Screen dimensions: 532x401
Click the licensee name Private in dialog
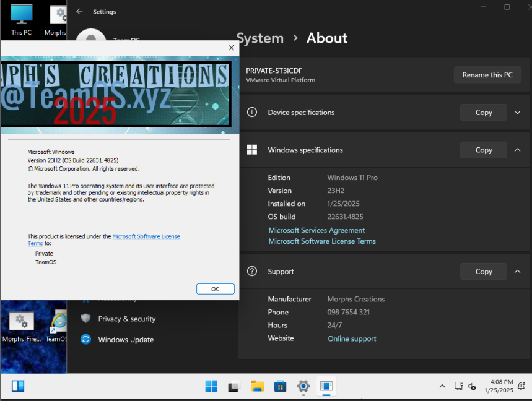(44, 254)
